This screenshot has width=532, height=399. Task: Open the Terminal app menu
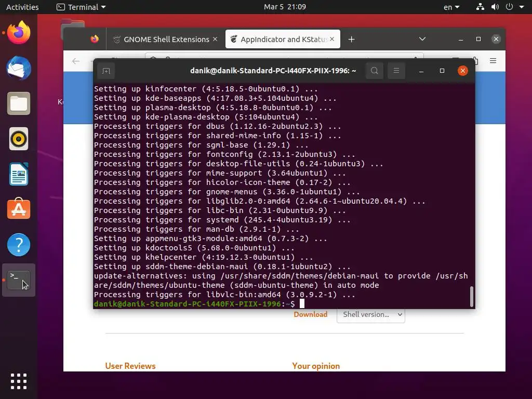tap(81, 7)
